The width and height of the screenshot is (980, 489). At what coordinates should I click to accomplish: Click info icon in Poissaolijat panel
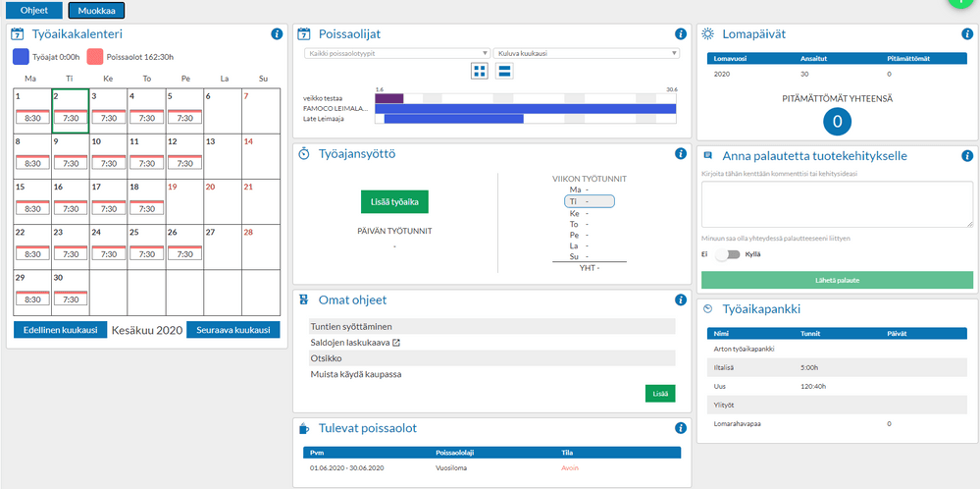(x=681, y=34)
